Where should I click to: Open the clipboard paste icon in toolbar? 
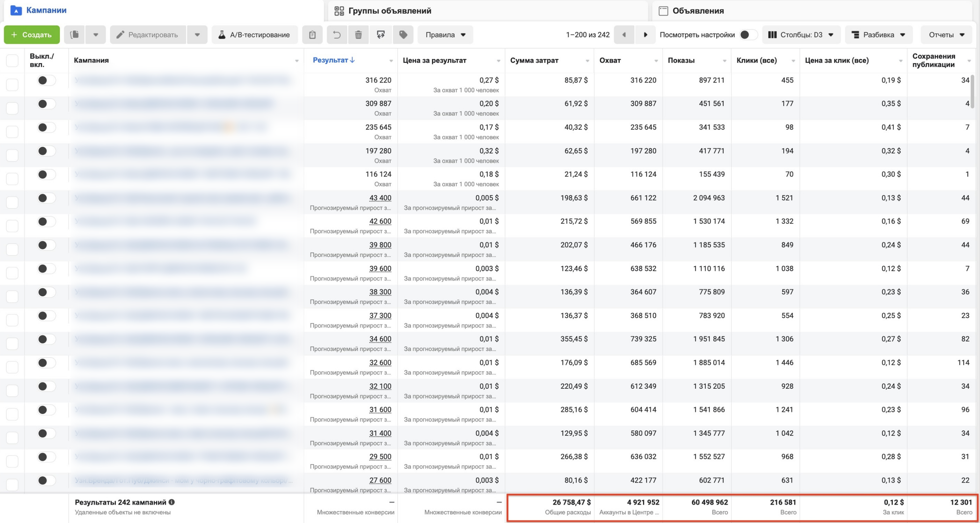tap(312, 35)
